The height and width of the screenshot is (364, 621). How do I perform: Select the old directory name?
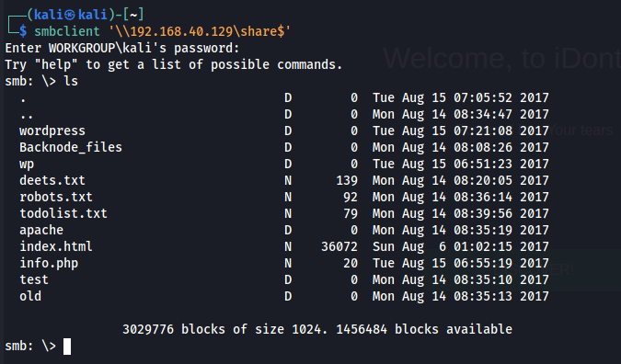point(30,296)
